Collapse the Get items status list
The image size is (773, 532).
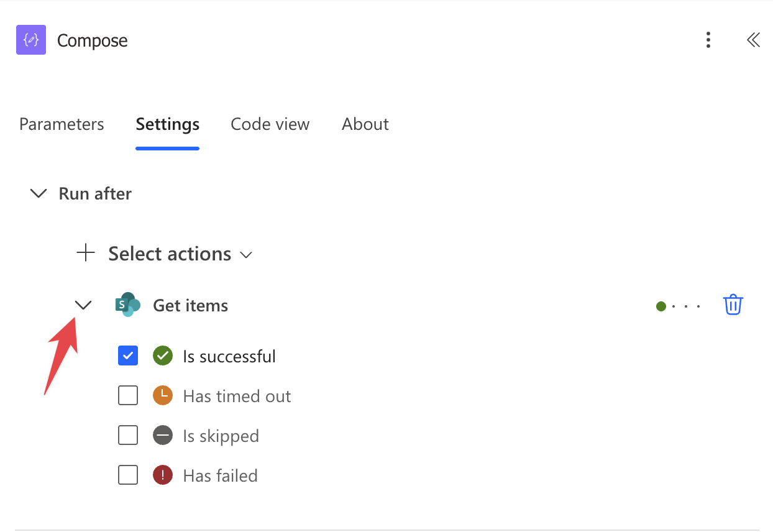pos(83,305)
